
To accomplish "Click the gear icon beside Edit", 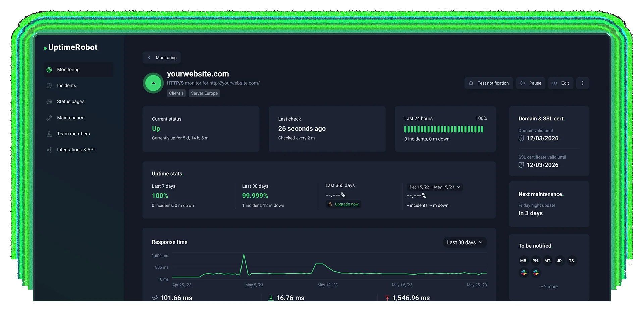I will tap(555, 83).
